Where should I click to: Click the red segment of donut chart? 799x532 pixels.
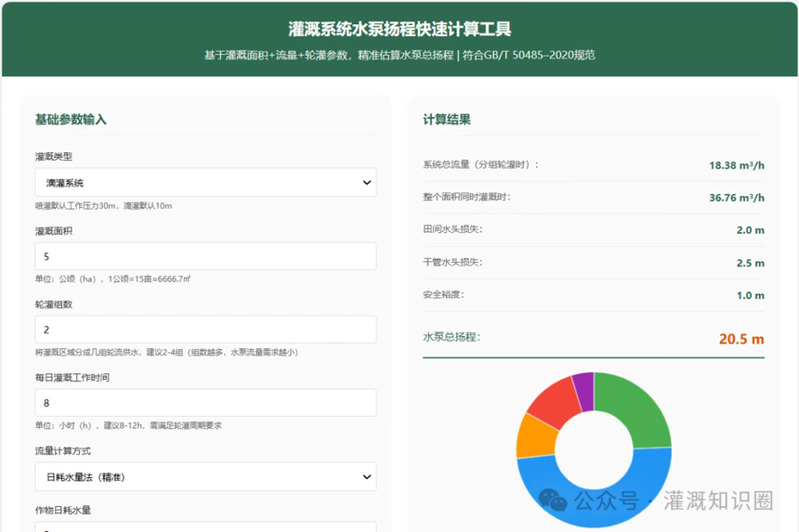tap(556, 401)
